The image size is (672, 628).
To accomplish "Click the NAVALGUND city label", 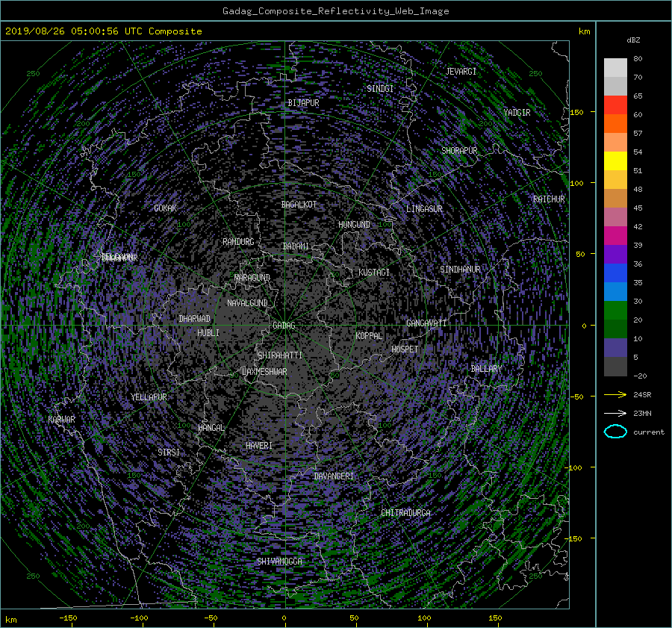I will click(x=247, y=303).
